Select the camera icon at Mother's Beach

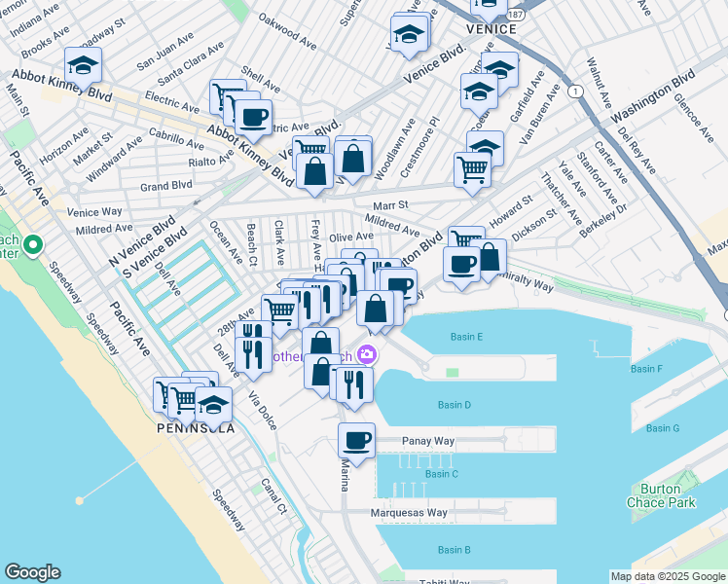368,355
